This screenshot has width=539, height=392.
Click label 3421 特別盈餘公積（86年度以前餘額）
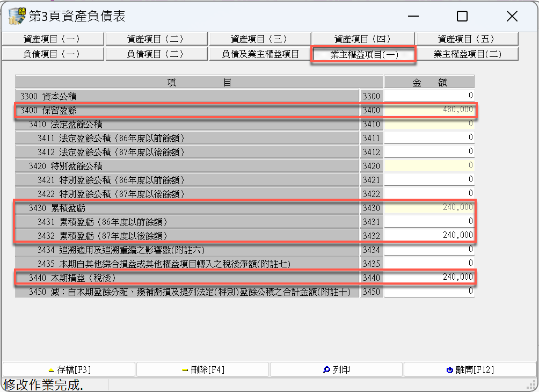pos(111,180)
